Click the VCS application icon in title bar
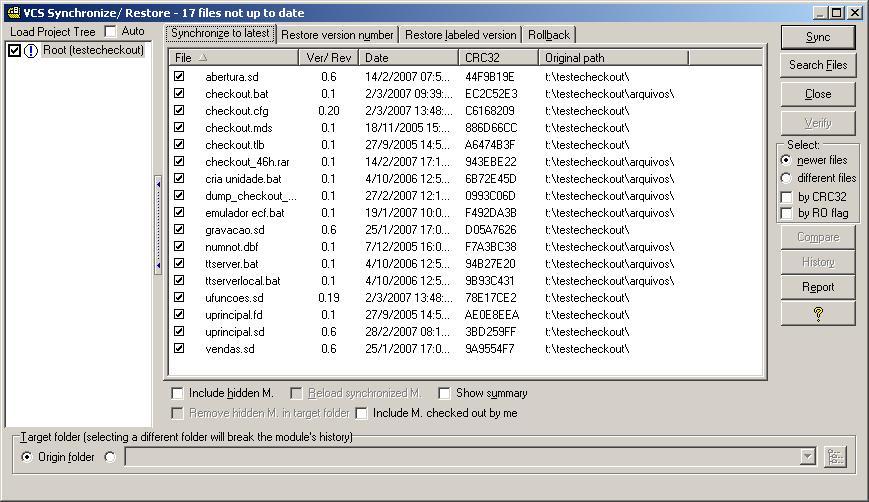 pos(13,12)
